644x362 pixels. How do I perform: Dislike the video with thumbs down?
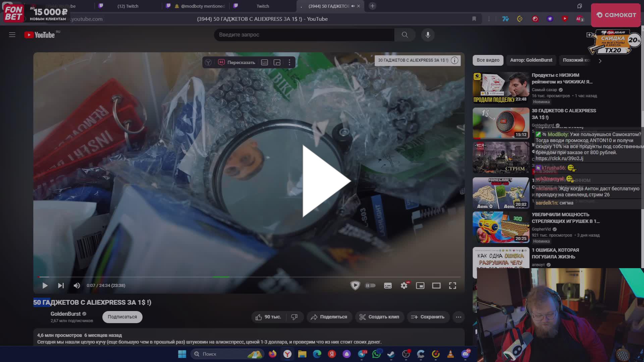[294, 317]
